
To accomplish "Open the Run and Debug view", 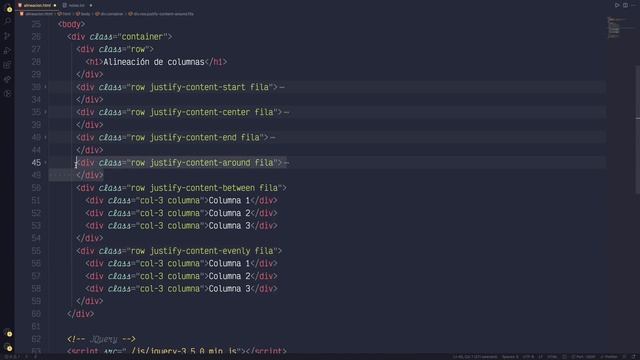I will [7, 50].
